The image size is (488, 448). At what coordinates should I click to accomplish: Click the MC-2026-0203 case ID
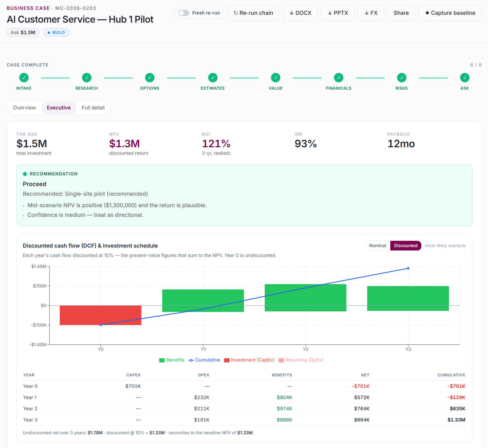[x=76, y=8]
